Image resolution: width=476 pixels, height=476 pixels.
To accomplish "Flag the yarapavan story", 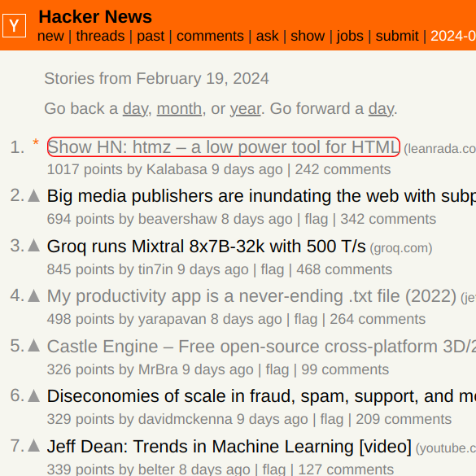I will click(x=306, y=319).
